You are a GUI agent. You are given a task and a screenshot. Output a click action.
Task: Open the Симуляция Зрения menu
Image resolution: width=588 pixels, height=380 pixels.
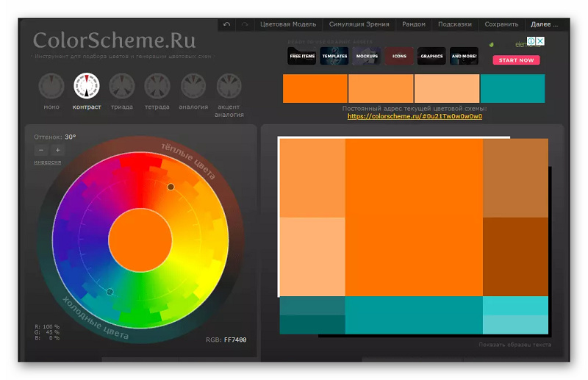(359, 24)
